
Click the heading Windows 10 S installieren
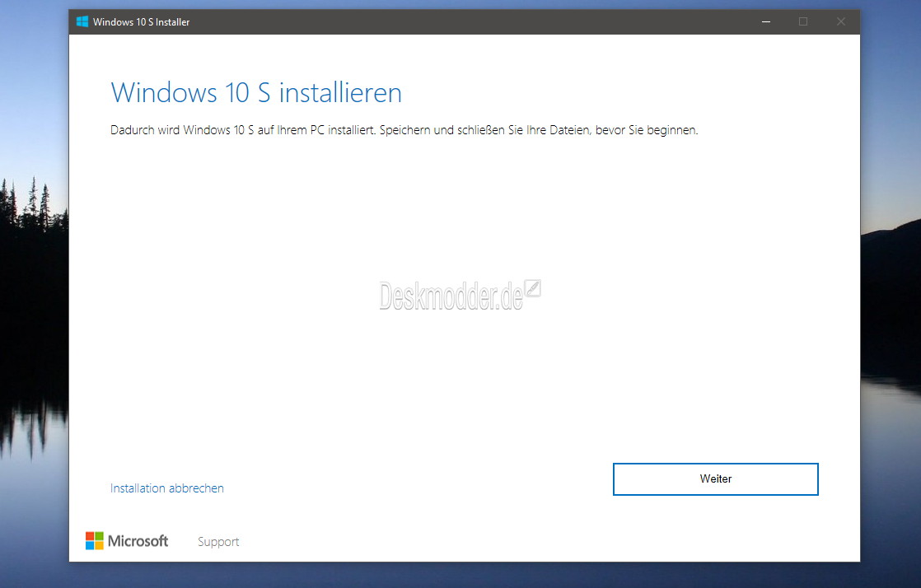tap(256, 93)
